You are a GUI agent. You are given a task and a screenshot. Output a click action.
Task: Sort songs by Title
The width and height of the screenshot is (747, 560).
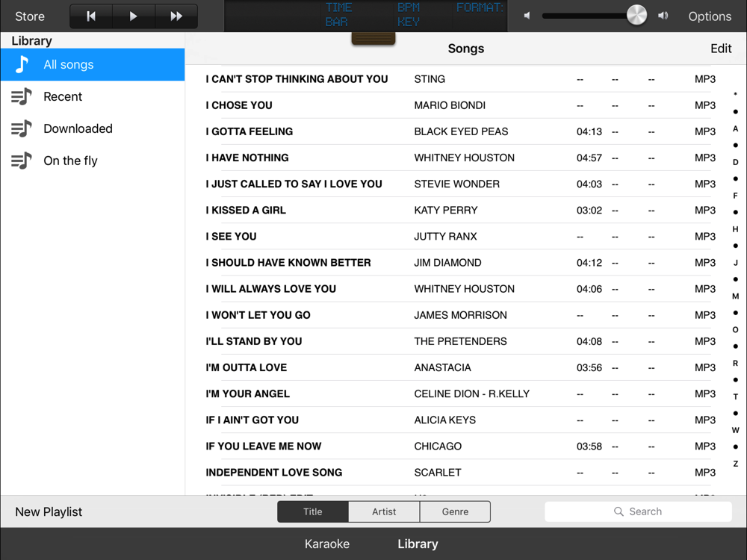313,511
